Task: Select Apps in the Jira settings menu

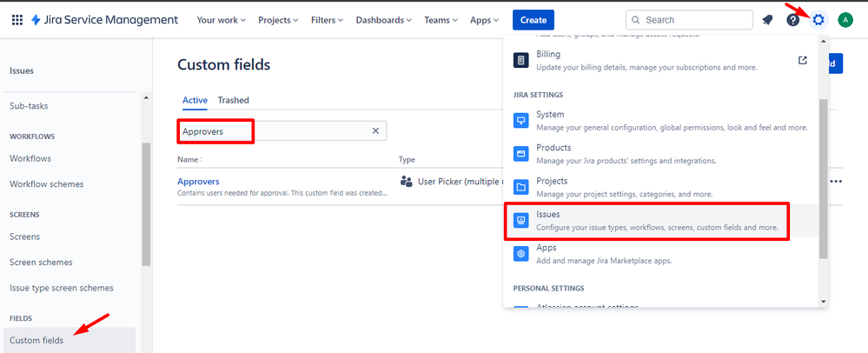Action: click(x=661, y=254)
